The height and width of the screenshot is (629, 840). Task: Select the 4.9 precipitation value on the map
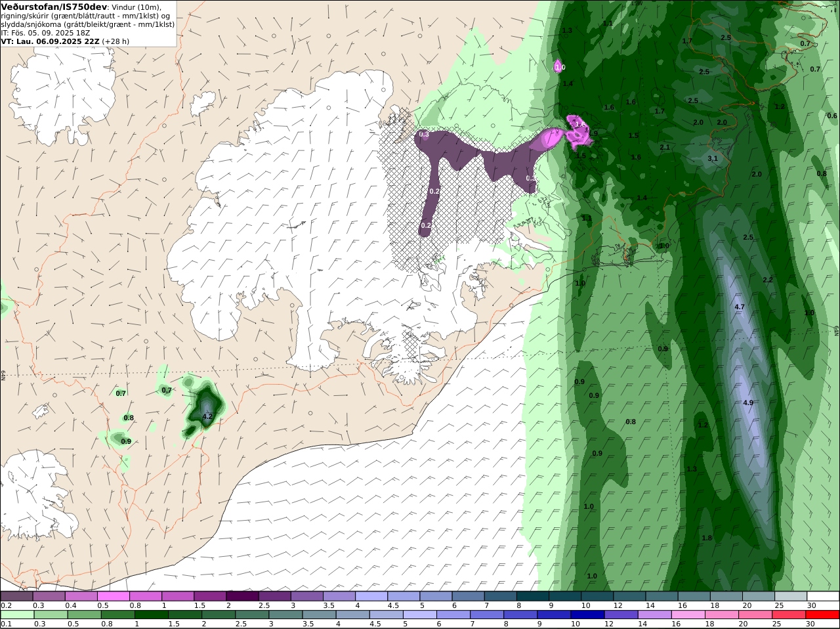point(748,402)
